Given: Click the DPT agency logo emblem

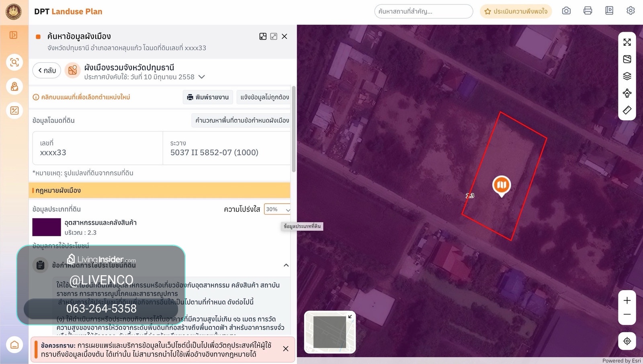Looking at the screenshot, I should 14,12.
